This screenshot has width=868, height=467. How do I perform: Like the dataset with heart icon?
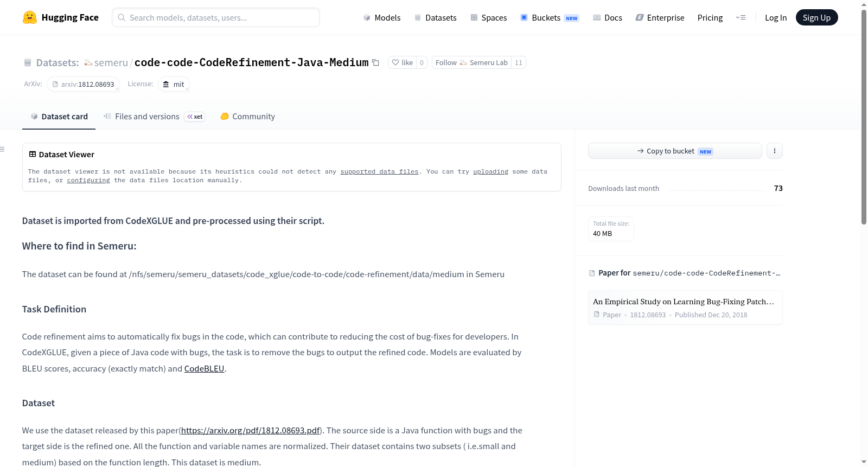click(402, 62)
